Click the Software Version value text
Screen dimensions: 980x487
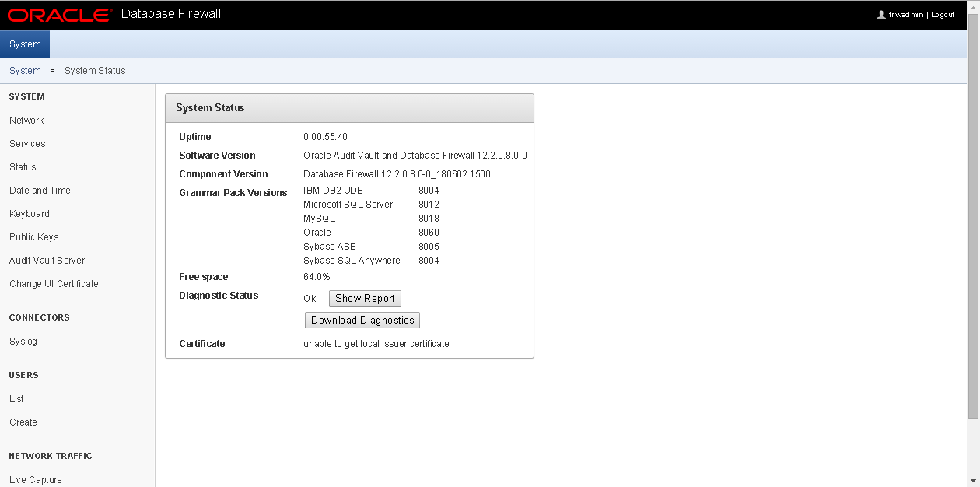pos(415,156)
